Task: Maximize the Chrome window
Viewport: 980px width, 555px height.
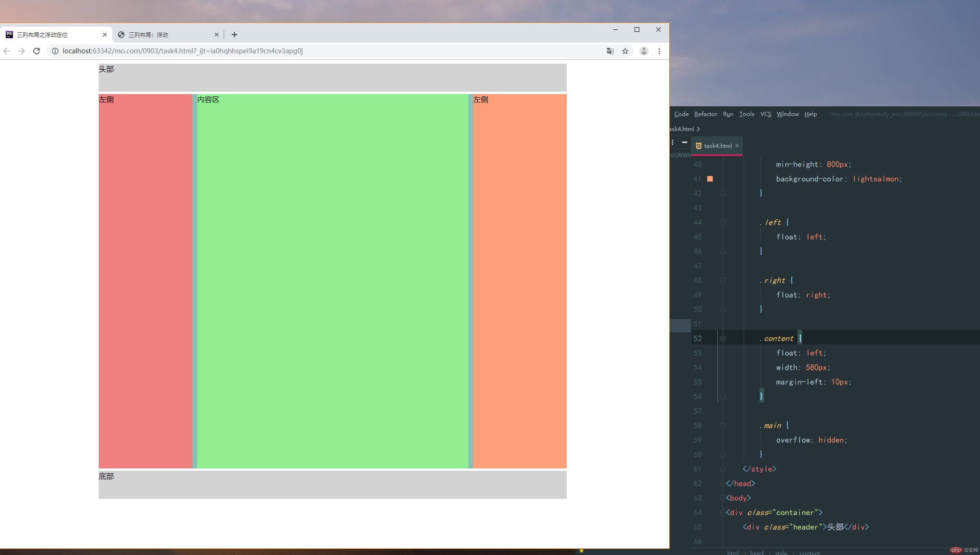Action: pos(637,29)
